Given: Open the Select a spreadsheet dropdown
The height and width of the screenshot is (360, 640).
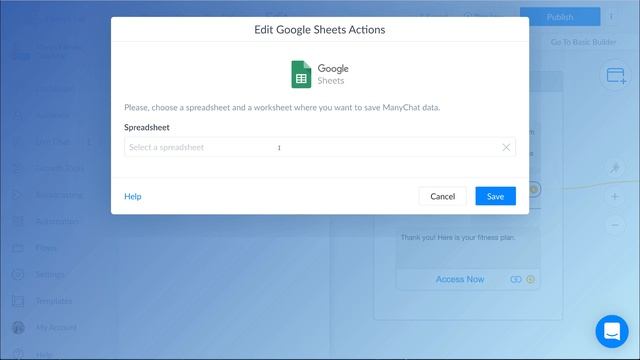Looking at the screenshot, I should click(x=320, y=147).
